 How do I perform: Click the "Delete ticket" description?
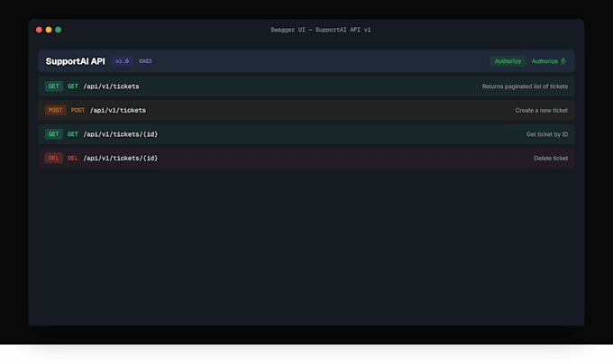[551, 158]
